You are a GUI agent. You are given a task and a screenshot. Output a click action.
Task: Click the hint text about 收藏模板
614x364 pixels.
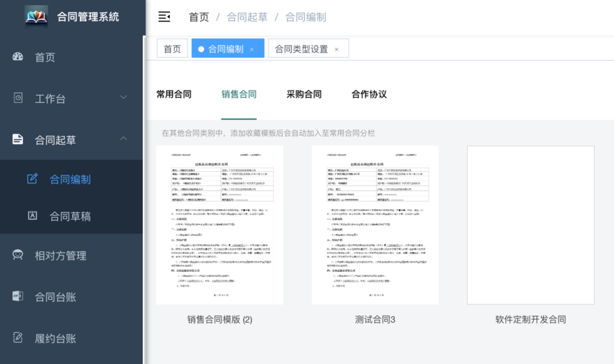(268, 133)
